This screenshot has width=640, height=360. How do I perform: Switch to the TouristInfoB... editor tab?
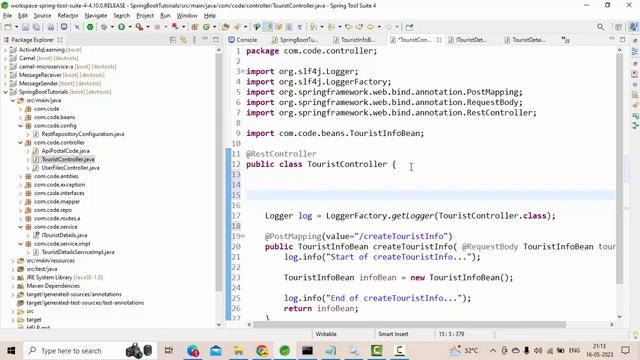click(354, 40)
